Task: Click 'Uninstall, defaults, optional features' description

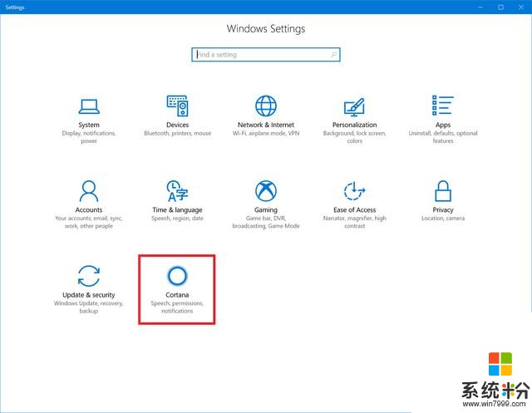Action: click(443, 137)
